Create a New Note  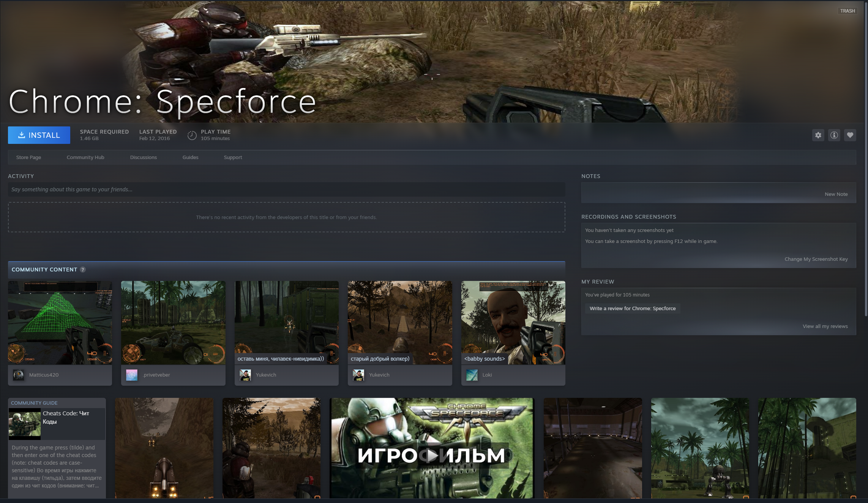point(836,194)
